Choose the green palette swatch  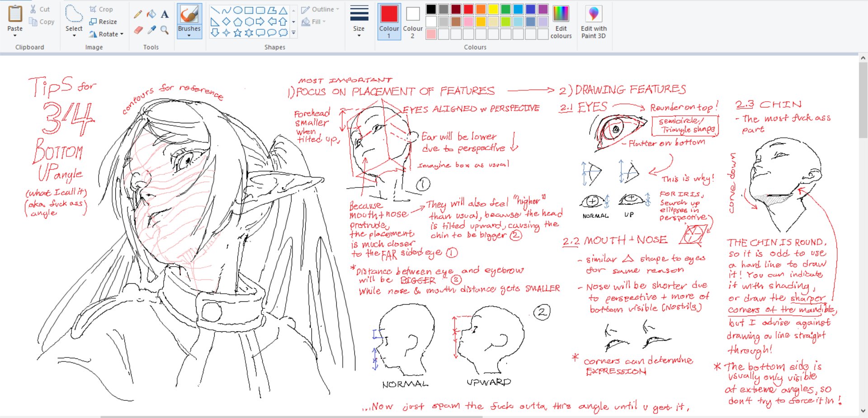tap(505, 9)
